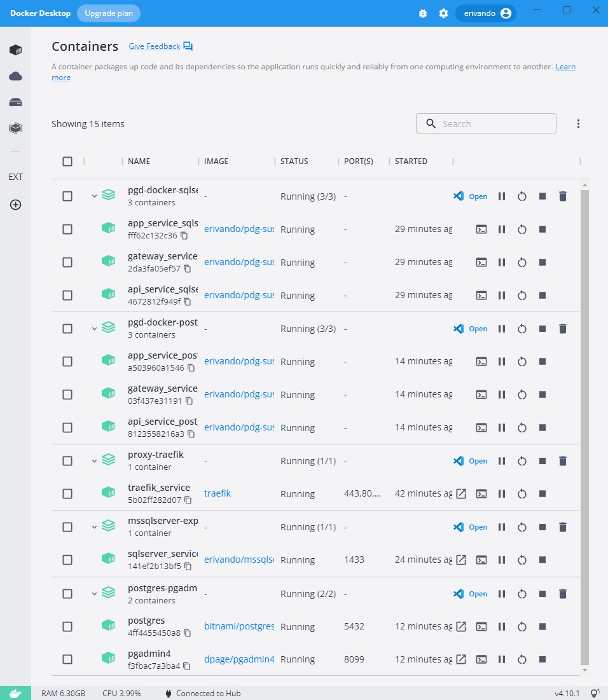Open Dev Environments sidebar icon
The height and width of the screenshot is (700, 608).
(16, 128)
